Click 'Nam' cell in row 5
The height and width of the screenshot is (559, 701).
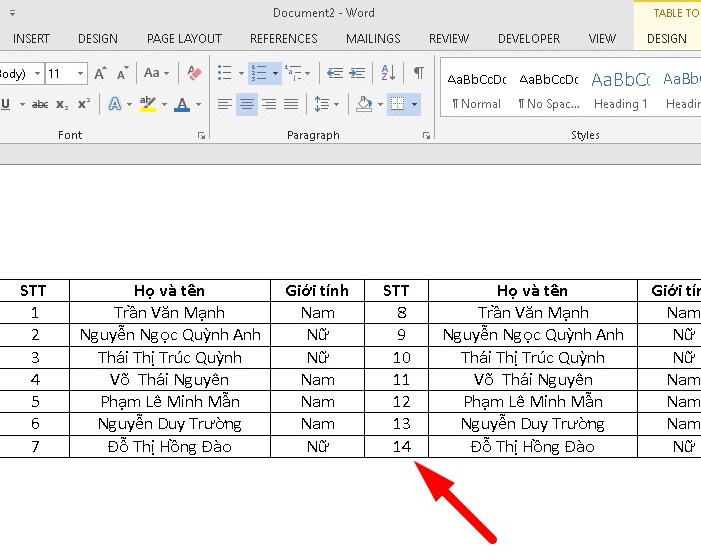point(317,402)
